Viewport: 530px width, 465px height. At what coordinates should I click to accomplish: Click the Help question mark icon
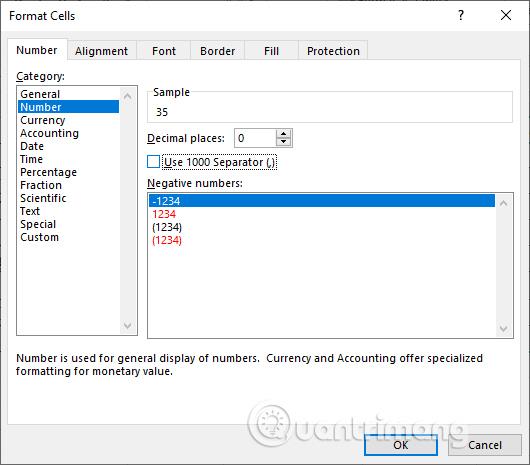coord(461,16)
